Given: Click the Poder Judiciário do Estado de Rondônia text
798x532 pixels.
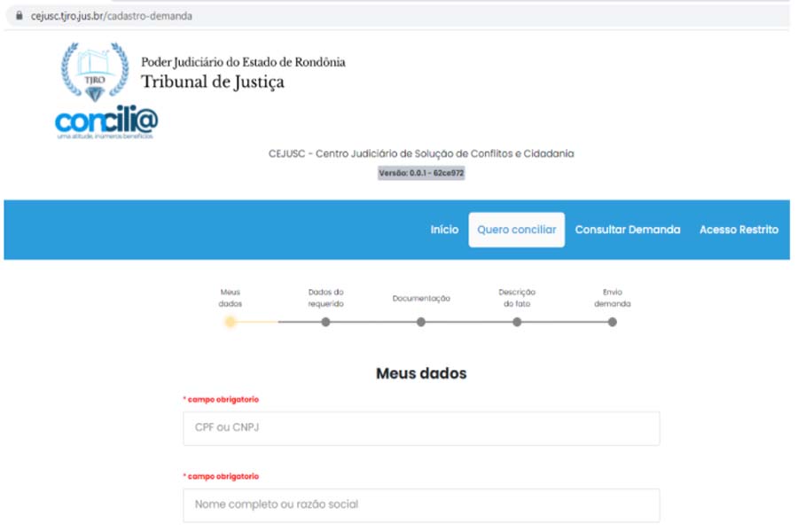Looking at the screenshot, I should pos(243,62).
